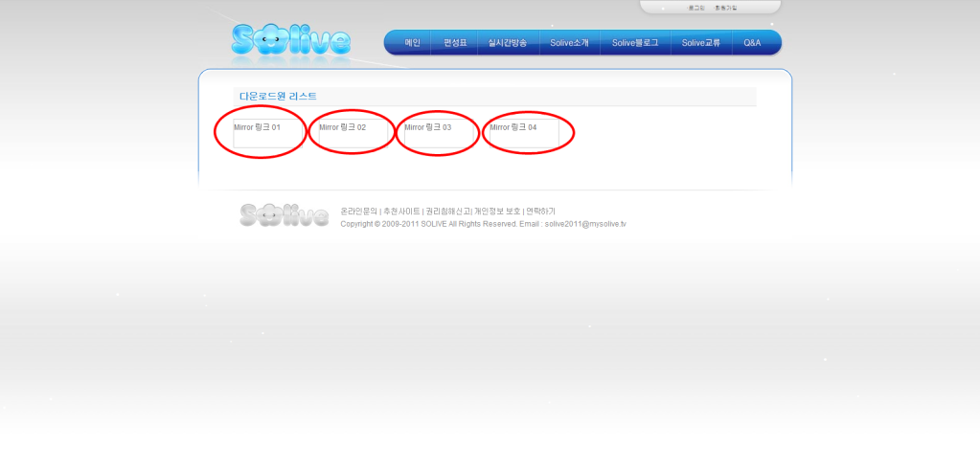Click the 로그인 login link

click(696, 8)
